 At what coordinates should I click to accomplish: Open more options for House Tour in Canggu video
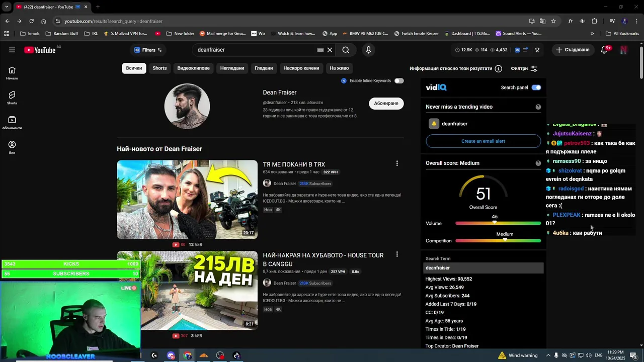click(x=397, y=254)
